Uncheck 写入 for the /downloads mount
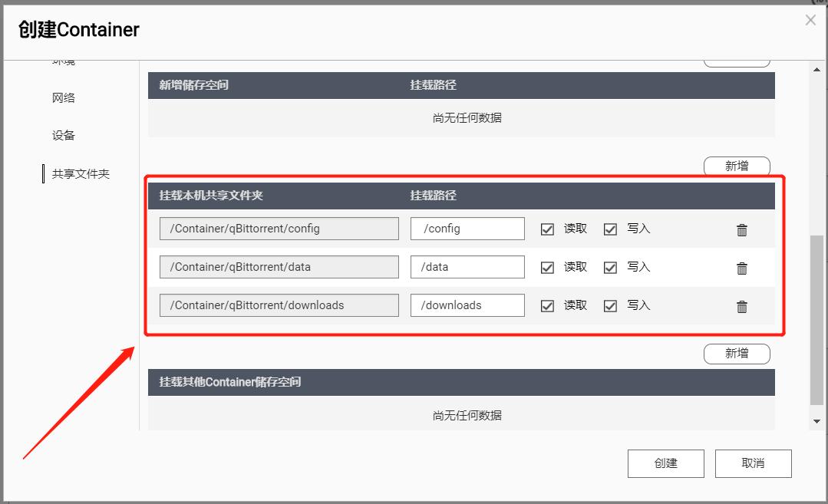 [x=610, y=305]
